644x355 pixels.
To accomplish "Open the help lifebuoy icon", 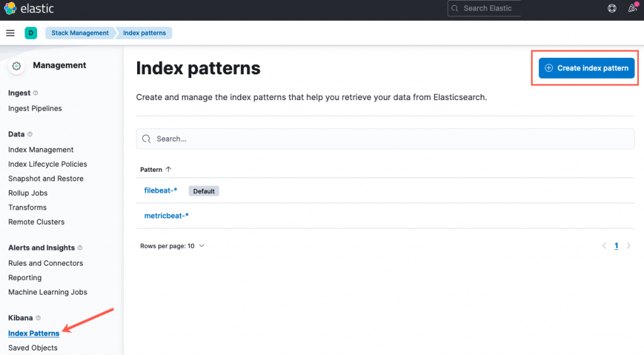I will (612, 8).
